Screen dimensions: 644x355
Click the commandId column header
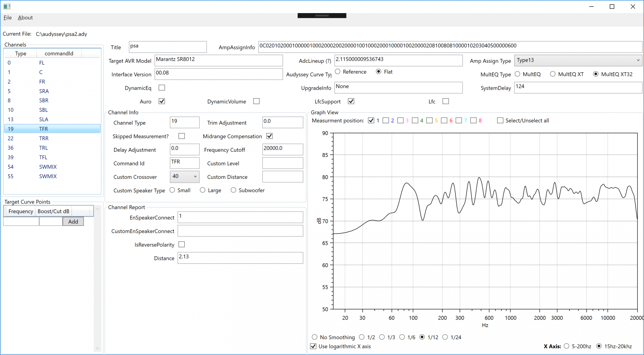pos(59,53)
